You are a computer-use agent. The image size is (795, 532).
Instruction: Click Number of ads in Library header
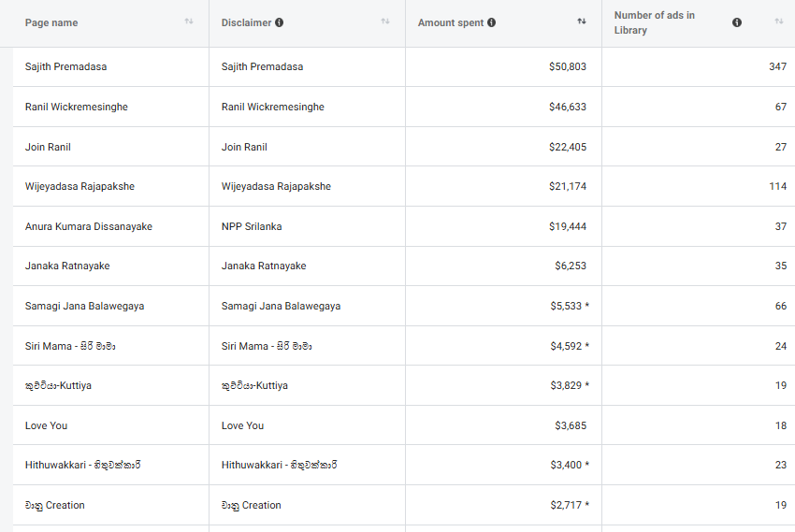point(654,22)
